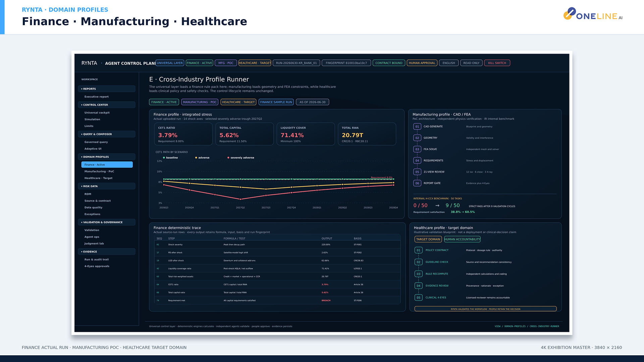This screenshot has width=644, height=362.
Task: Select the 02 badge for GUIDELINE CHECK
Action: (419, 262)
